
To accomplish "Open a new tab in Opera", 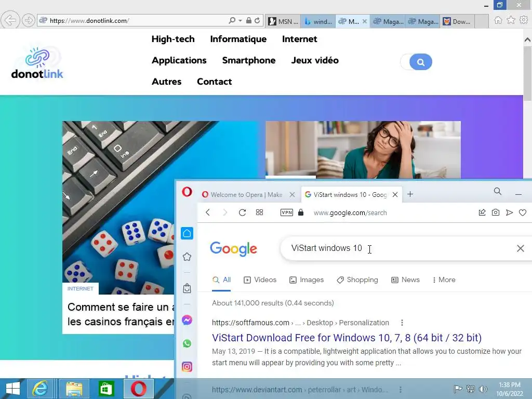I will (410, 194).
